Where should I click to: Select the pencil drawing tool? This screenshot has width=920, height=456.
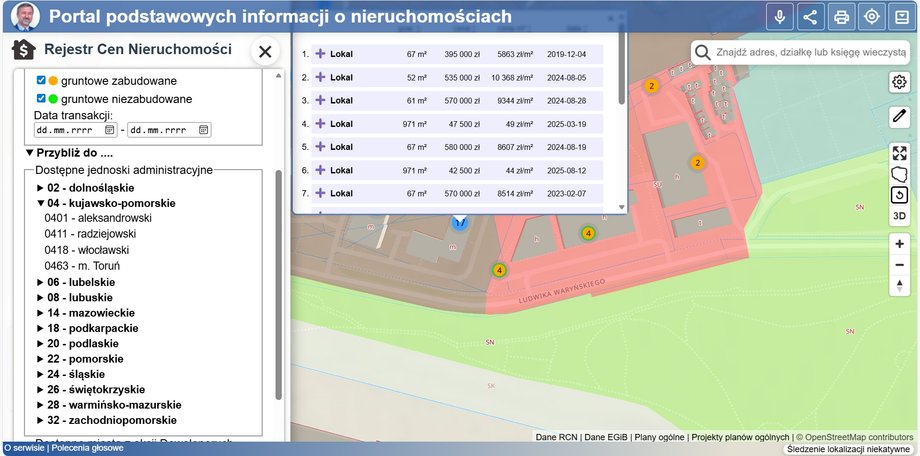tap(900, 116)
